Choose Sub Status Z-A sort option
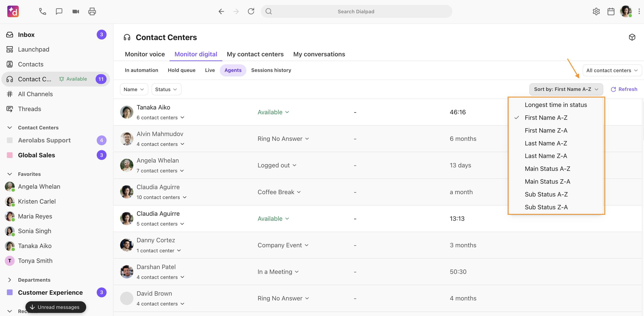Image resolution: width=644 pixels, height=316 pixels. coord(556,207)
